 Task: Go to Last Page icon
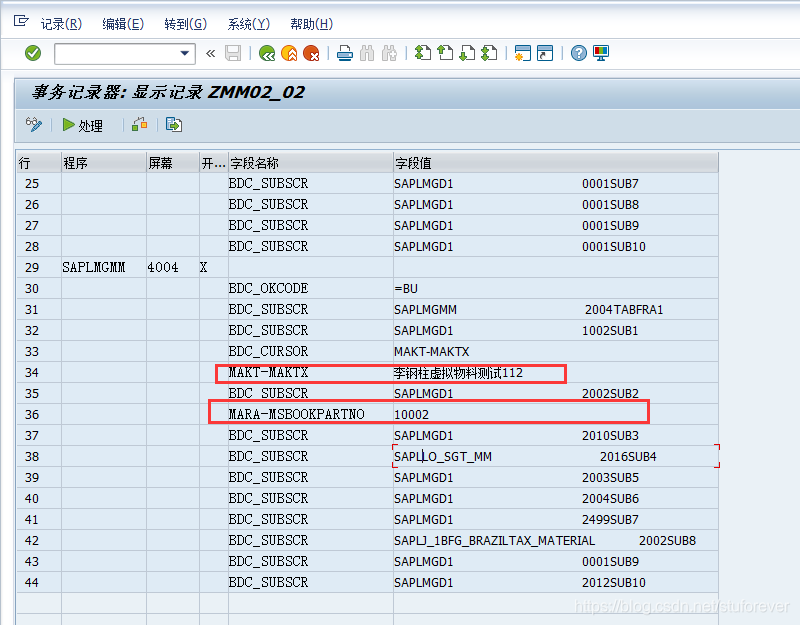pyautogui.click(x=489, y=53)
